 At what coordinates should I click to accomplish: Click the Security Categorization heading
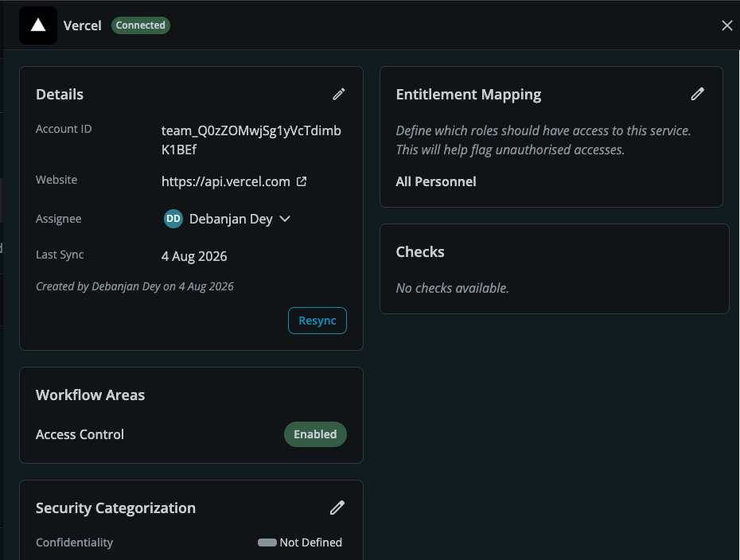pyautogui.click(x=115, y=508)
